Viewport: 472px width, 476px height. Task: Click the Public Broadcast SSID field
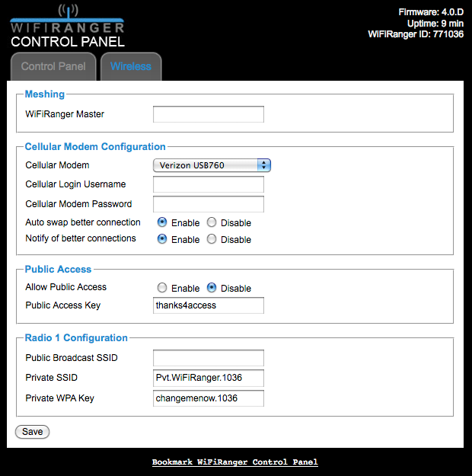pos(209,358)
